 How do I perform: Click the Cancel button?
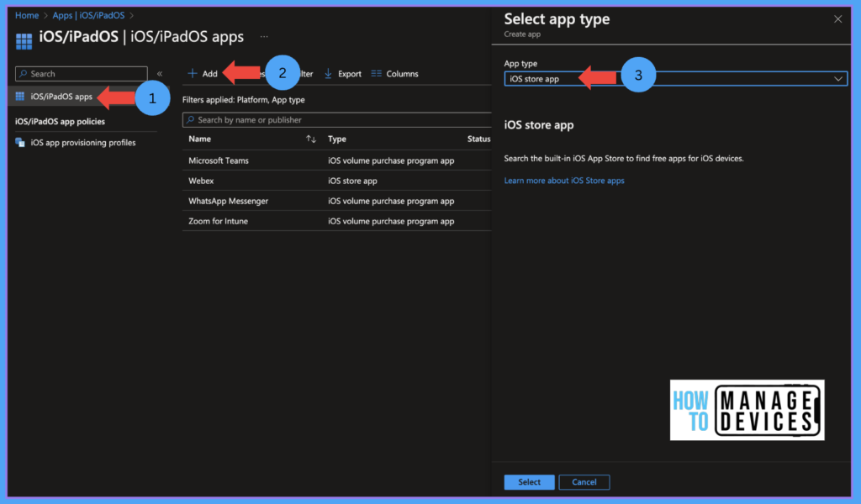pos(584,482)
